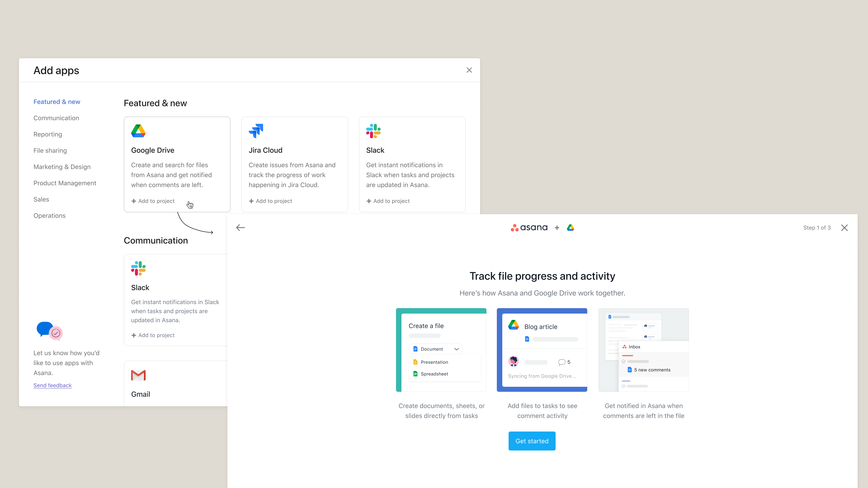Click the Google Drive card title
The width and height of the screenshot is (868, 488).
point(153,150)
